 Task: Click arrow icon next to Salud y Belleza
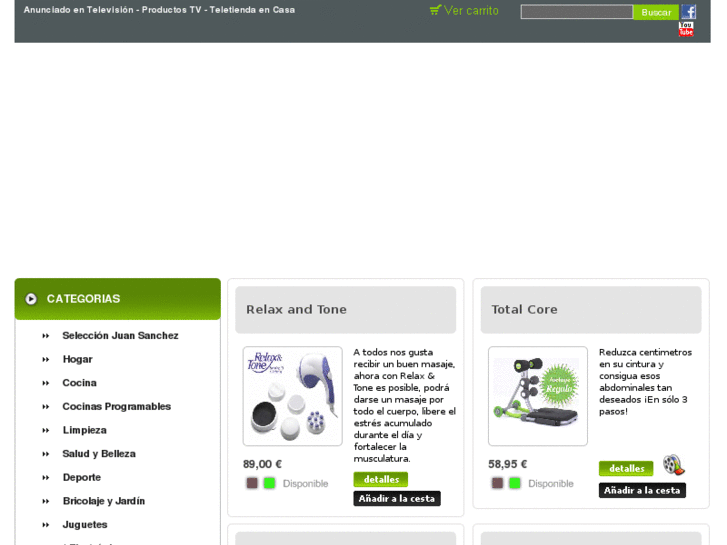pos(45,454)
